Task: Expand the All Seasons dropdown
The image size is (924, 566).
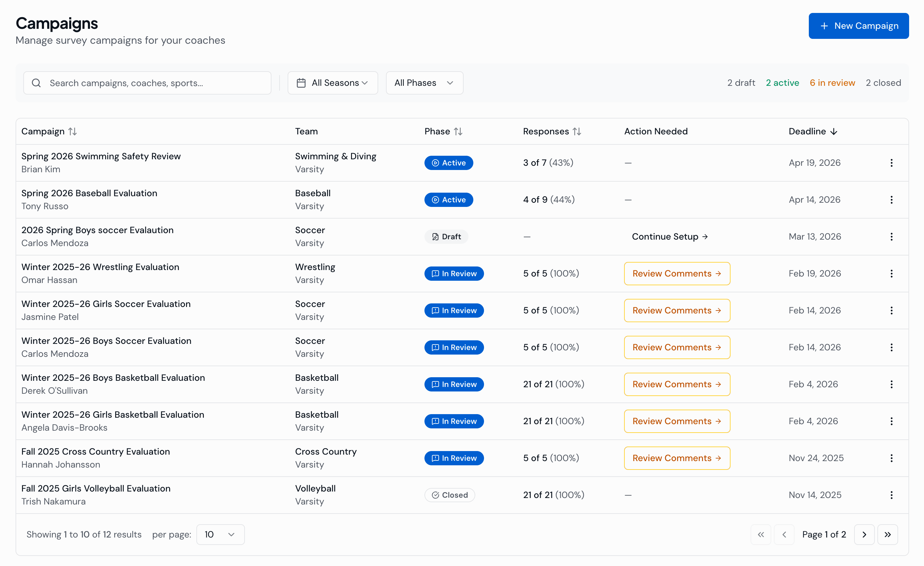Action: pos(332,83)
